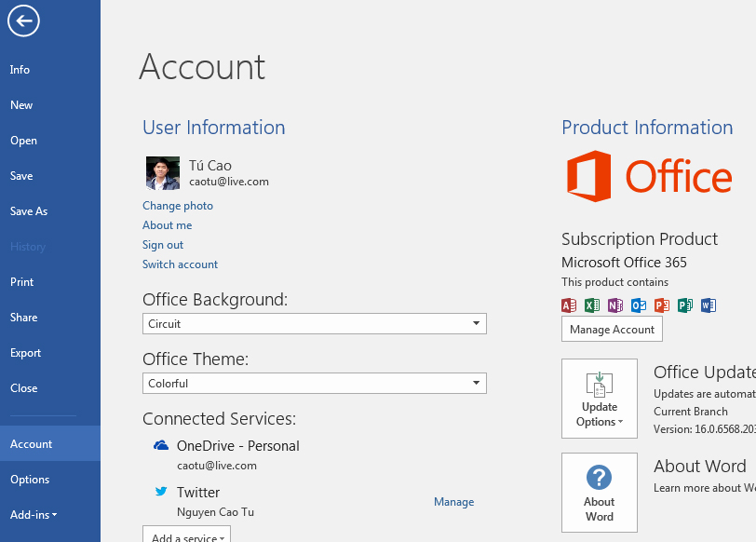Open the About me link
Image resolution: width=756 pixels, height=542 pixels.
(167, 225)
